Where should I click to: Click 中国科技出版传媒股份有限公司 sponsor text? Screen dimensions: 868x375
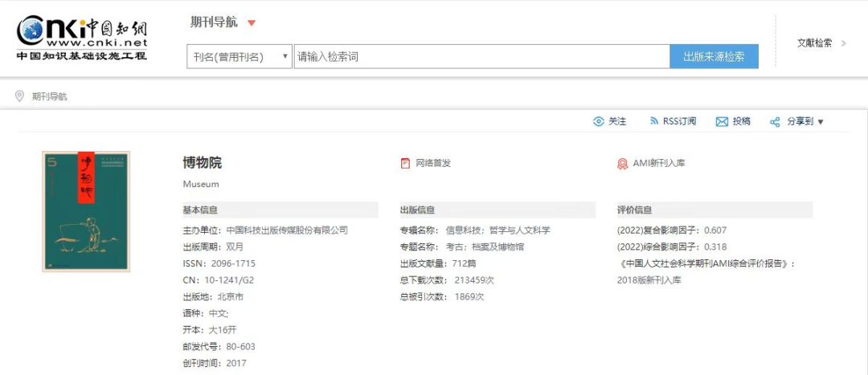pyautogui.click(x=287, y=230)
